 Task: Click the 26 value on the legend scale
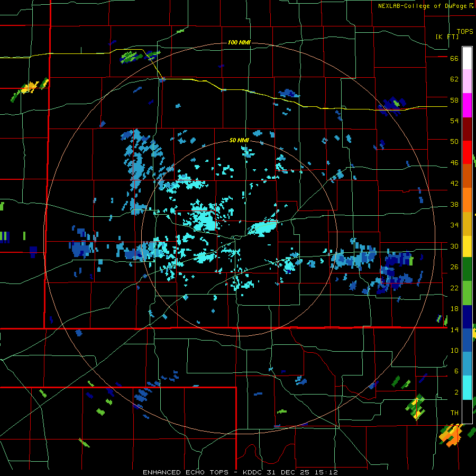pos(454,267)
